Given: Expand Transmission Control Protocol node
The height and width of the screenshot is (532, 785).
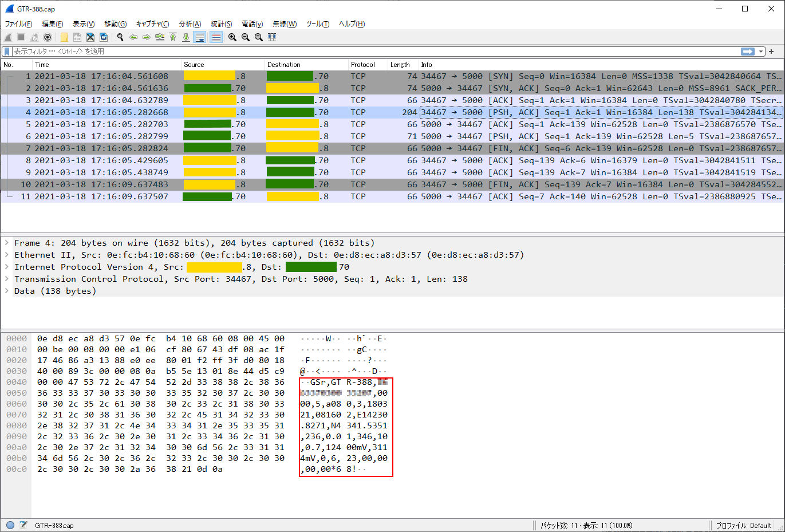Looking at the screenshot, I should pos(7,279).
